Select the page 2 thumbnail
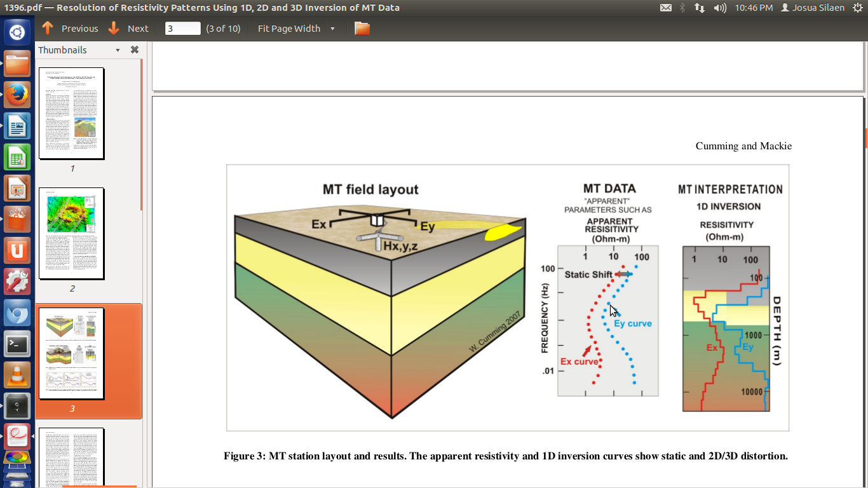 click(71, 233)
